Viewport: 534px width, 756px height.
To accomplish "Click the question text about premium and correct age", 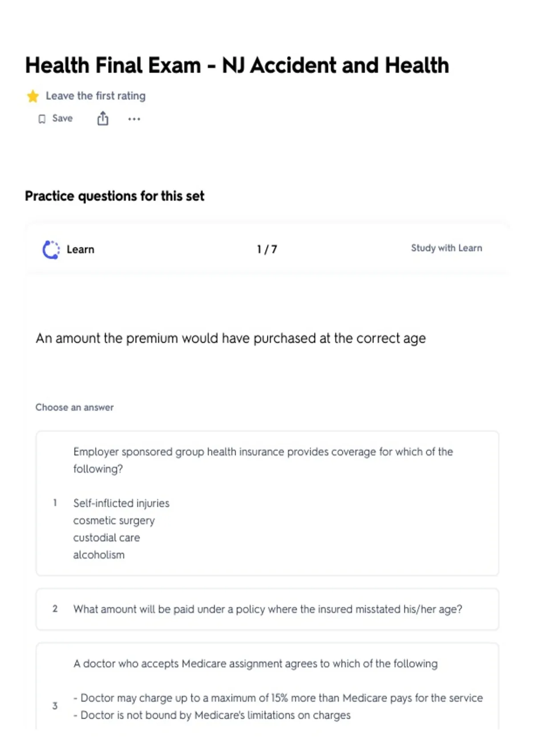I will point(231,338).
